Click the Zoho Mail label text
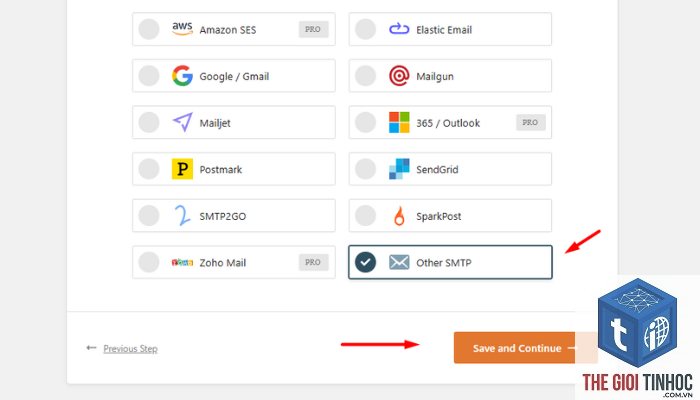Viewport: 700px width, 400px height. pos(222,263)
